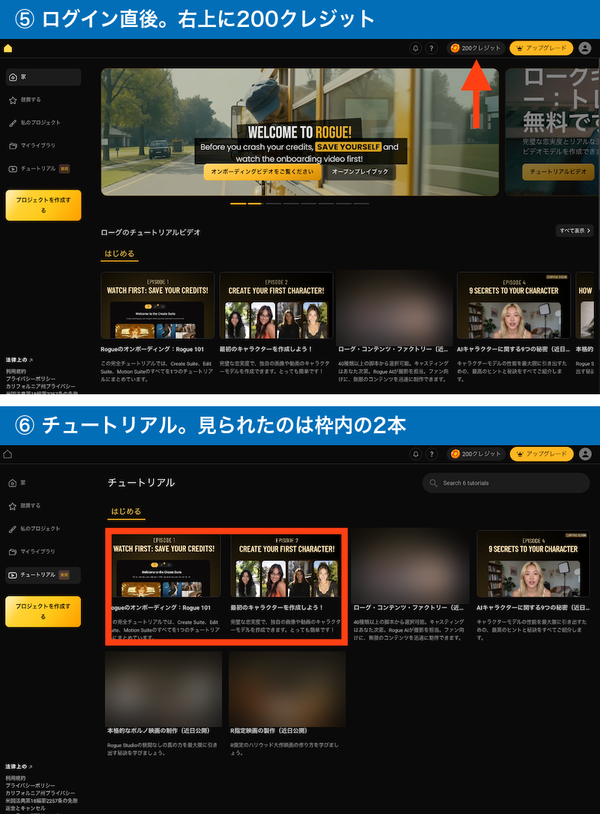The image size is (600, 814).
Task: Select the star item in the tutorials-page sidebar
Action: (25, 506)
